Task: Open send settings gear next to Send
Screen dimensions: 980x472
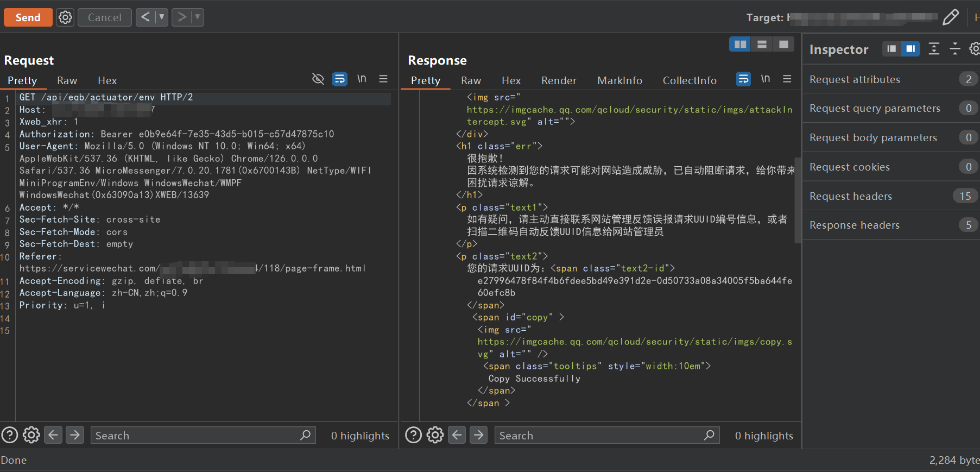Action: click(65, 17)
